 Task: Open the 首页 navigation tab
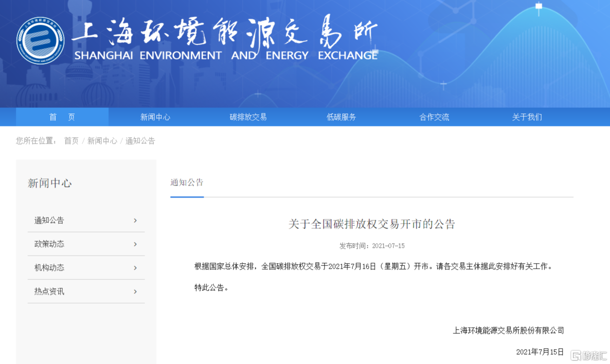pos(62,117)
